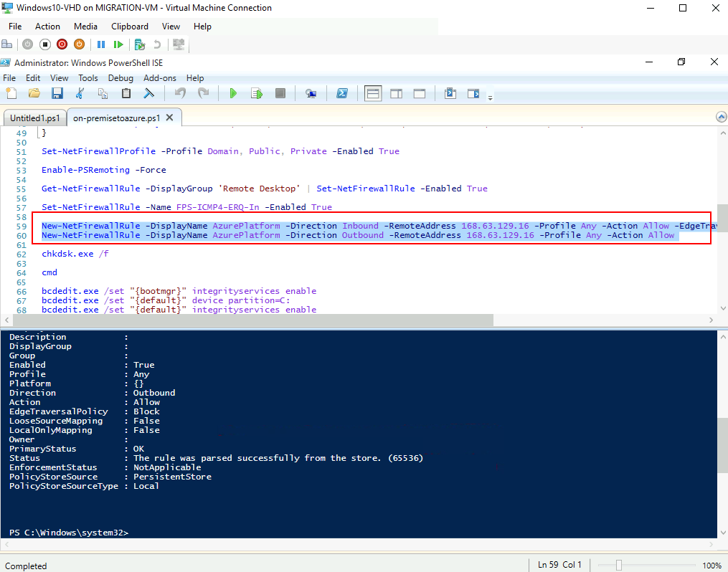Show script pane on the right
Screen dimensions: 728x572
coord(396,93)
